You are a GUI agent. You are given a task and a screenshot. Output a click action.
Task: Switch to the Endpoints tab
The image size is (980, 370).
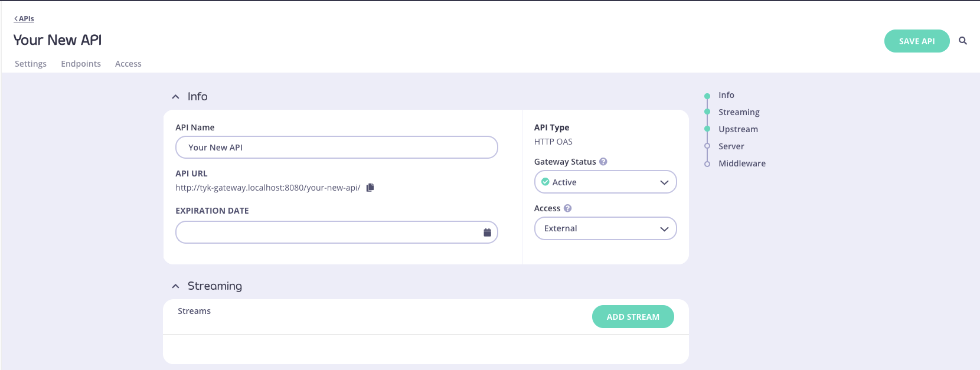point(80,63)
